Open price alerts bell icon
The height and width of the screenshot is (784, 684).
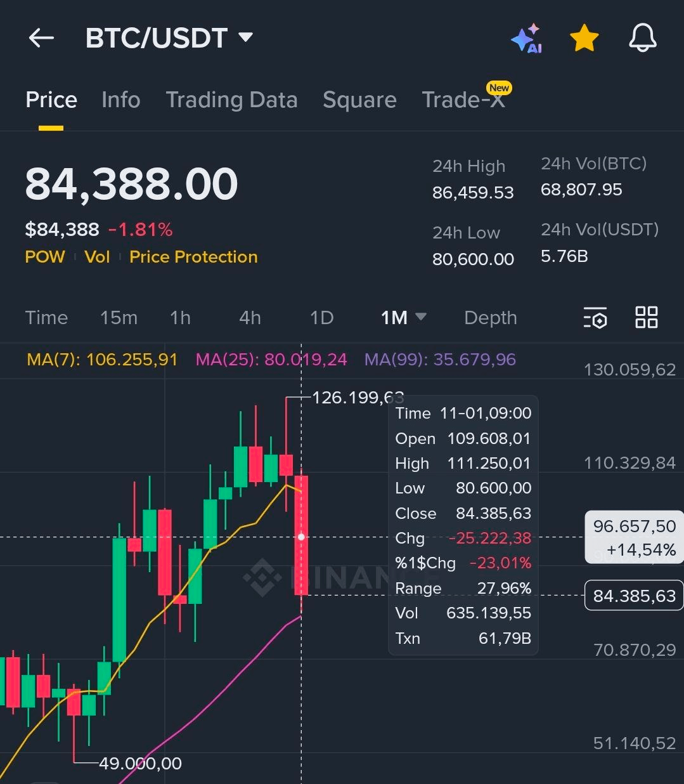click(x=642, y=39)
